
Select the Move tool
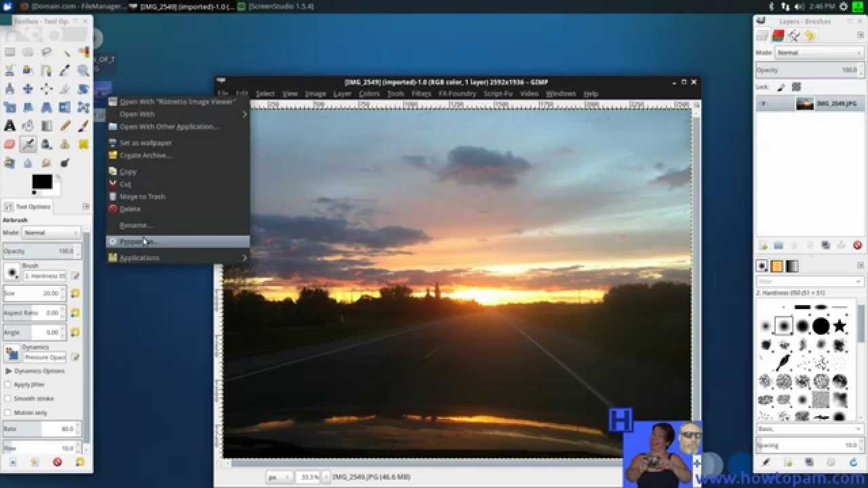[x=28, y=89]
